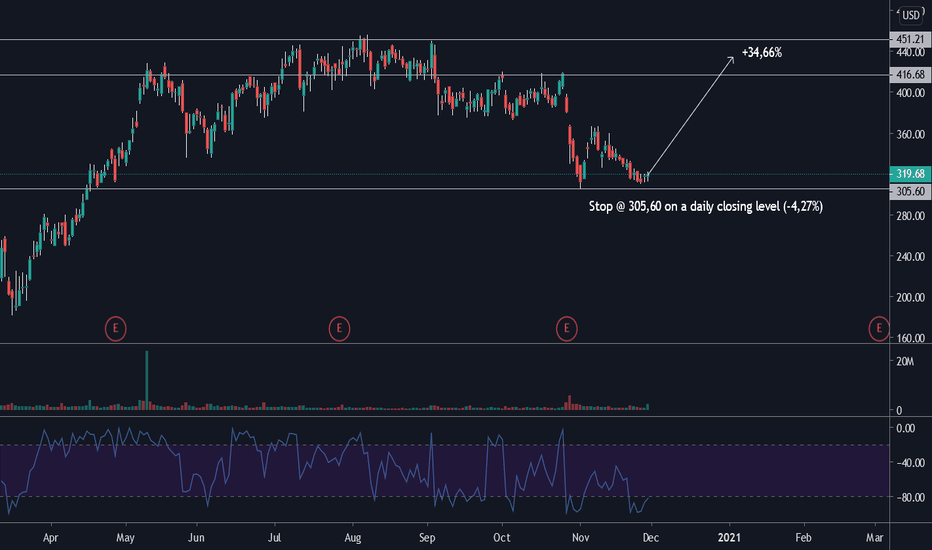Click the Sep label on time axis
This screenshot has height=550, width=932.
coord(427,538)
